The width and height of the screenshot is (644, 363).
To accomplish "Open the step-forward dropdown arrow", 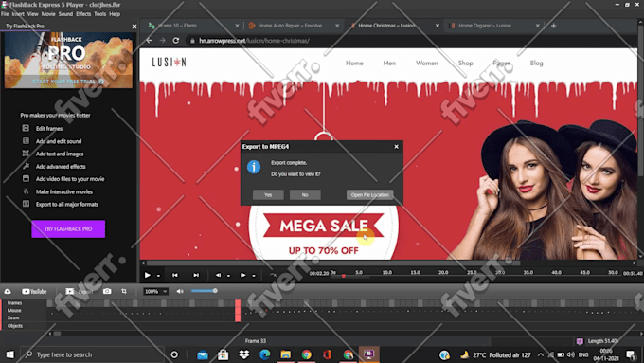I will (x=254, y=276).
